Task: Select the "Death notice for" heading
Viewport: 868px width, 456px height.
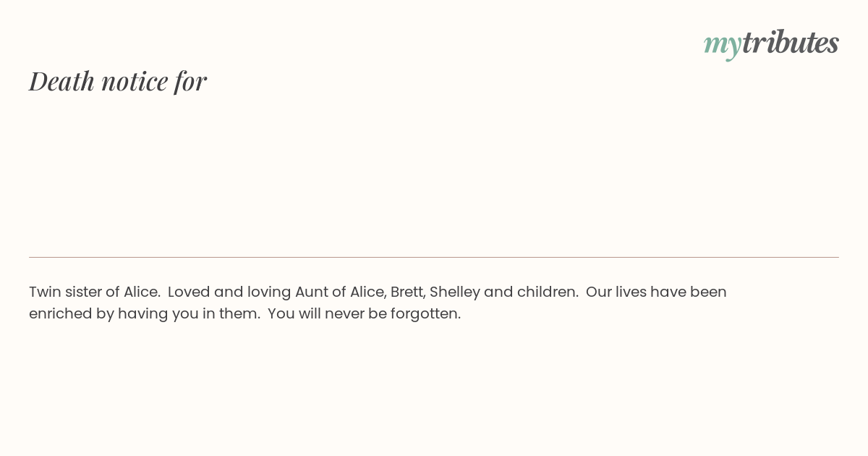Action: (118, 81)
